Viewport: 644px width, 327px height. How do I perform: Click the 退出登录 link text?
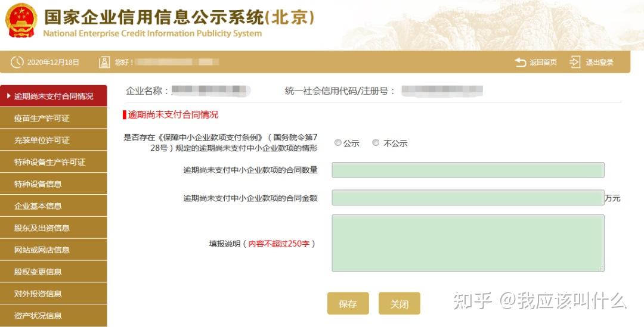599,63
